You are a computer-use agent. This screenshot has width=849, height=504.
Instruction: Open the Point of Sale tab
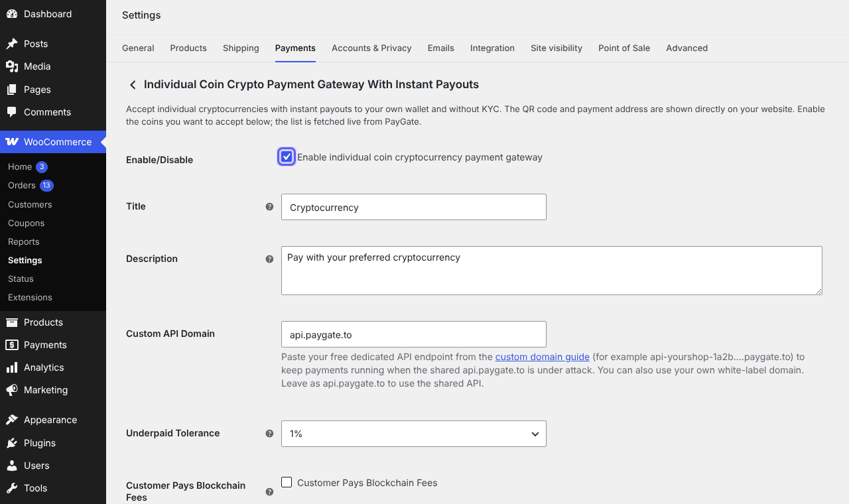[x=624, y=48]
